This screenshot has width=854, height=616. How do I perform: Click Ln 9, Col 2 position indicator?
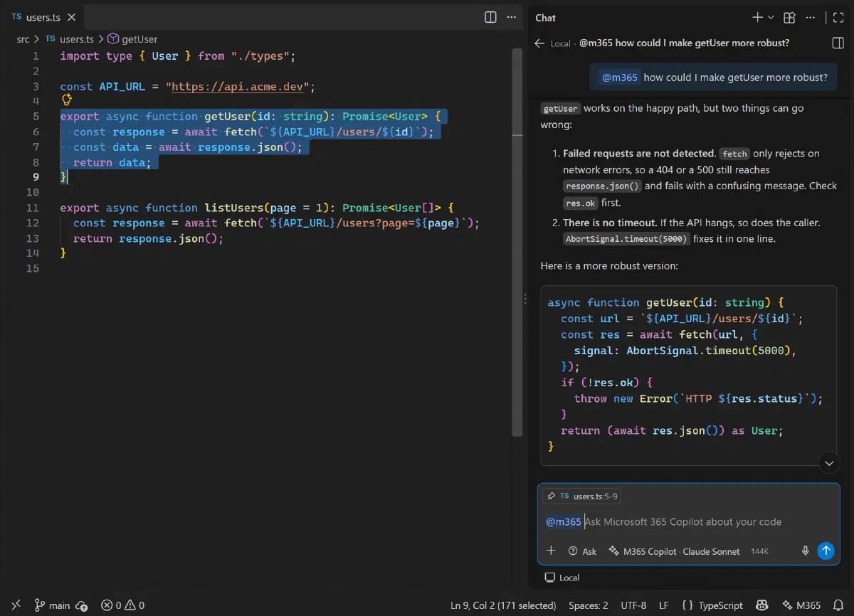click(x=503, y=605)
